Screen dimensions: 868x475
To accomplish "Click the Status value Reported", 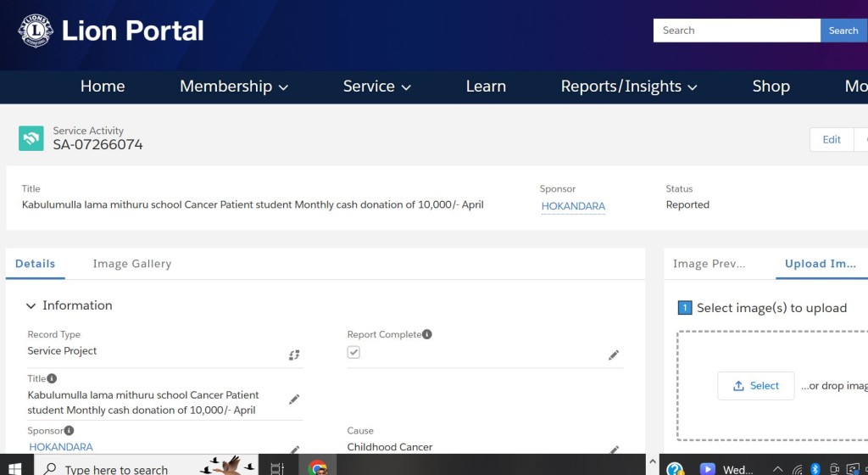I will click(x=687, y=204).
